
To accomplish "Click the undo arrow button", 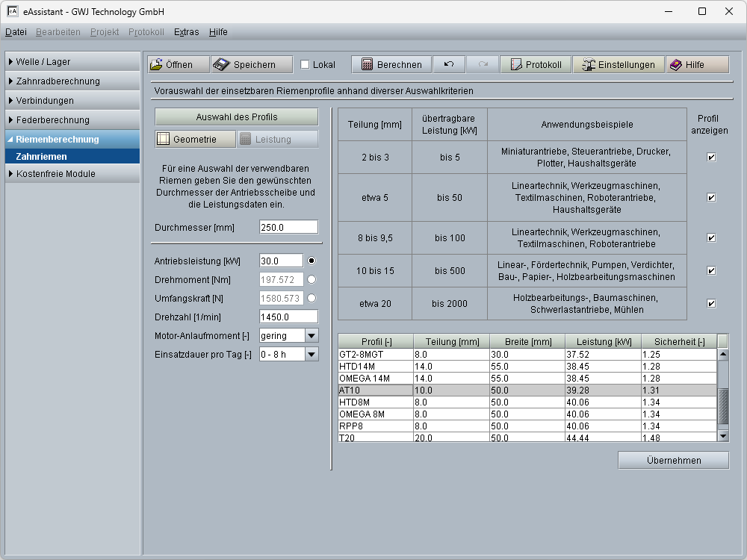I will coord(448,65).
